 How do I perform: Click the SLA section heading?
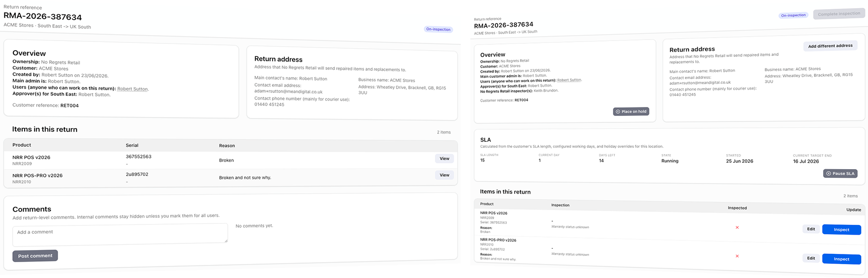486,140
